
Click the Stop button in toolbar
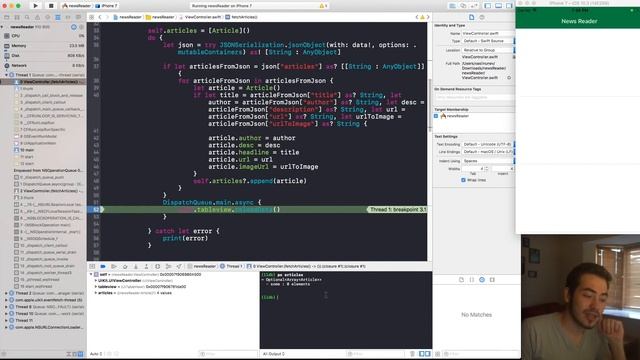51,6
